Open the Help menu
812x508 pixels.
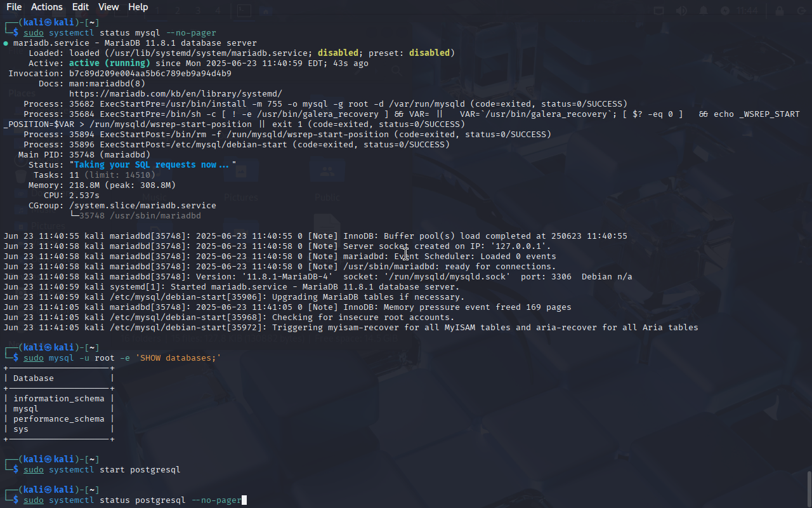tap(138, 7)
